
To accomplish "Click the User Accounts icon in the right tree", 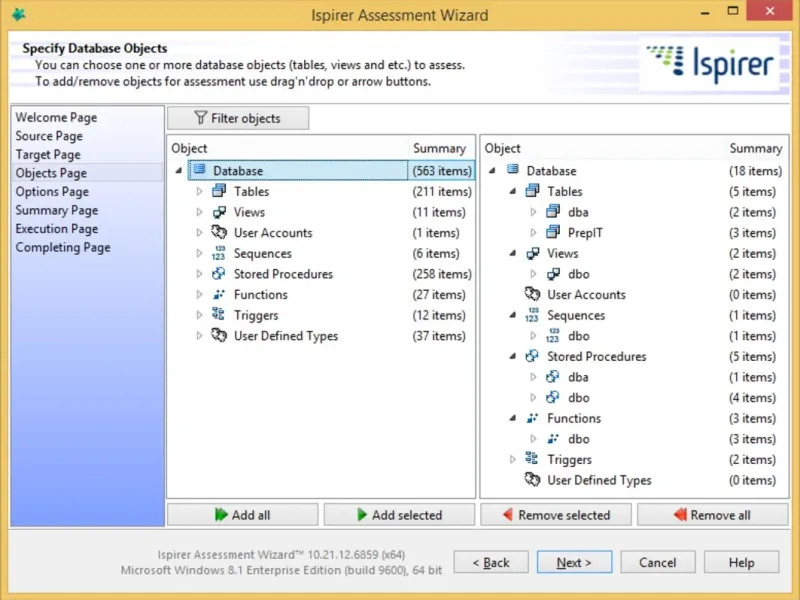I will 533,294.
